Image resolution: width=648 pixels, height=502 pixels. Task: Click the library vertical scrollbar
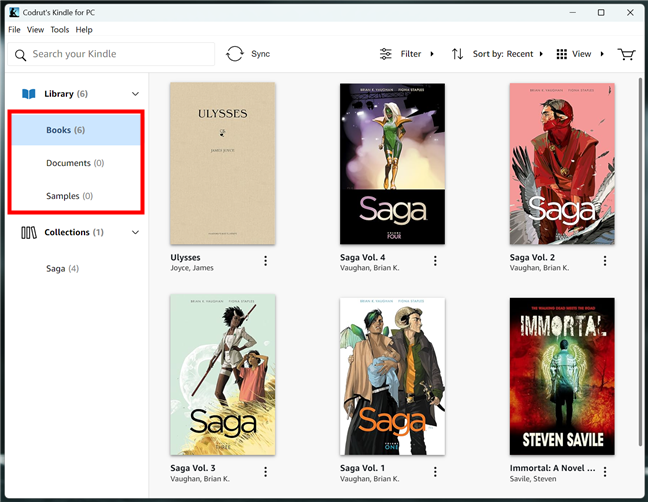641,264
